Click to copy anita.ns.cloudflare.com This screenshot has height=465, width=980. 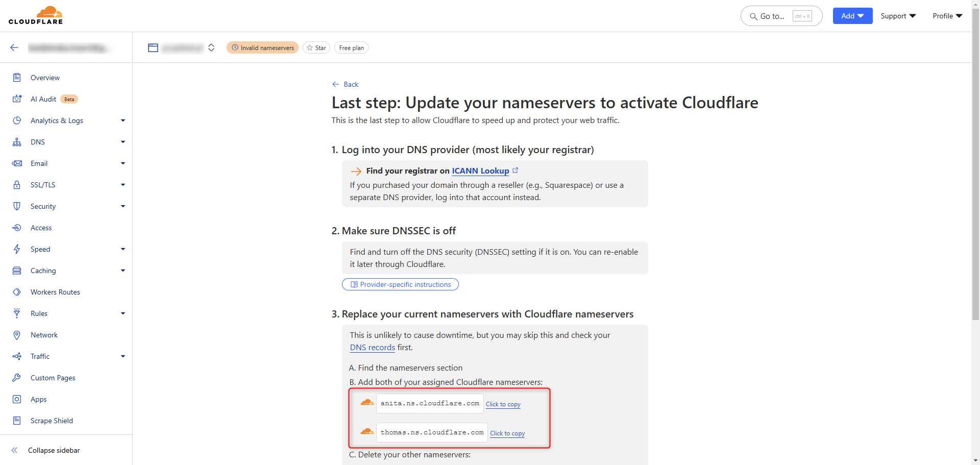pyautogui.click(x=503, y=404)
